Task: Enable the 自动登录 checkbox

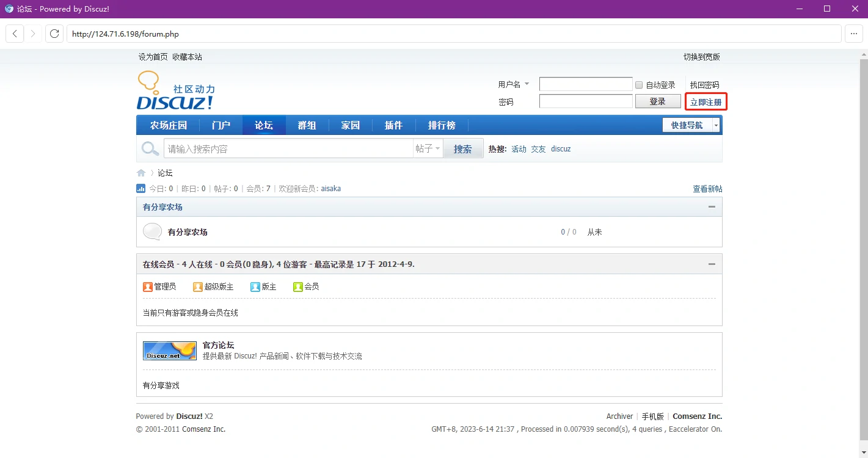Action: 639,85
